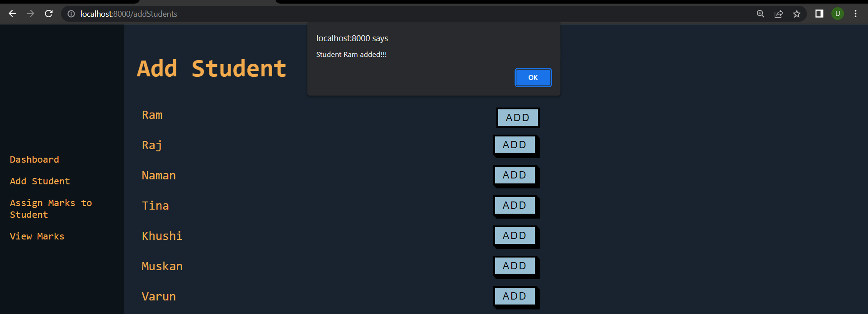This screenshot has width=868, height=314.
Task: Add student Raj
Action: (516, 146)
